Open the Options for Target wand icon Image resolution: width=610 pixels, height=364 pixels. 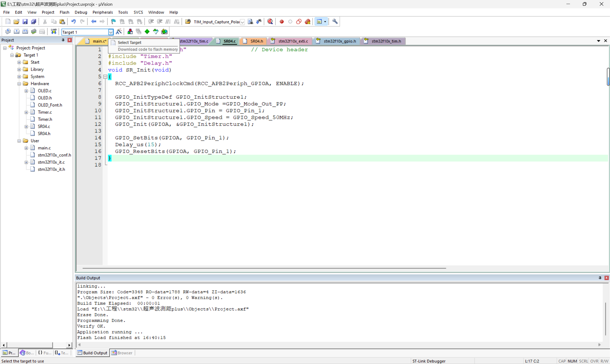[x=119, y=32]
